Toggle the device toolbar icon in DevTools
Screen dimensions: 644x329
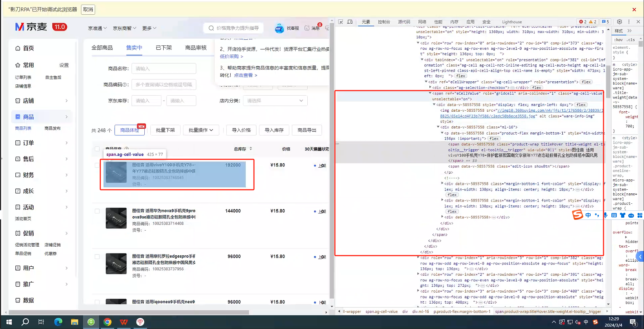pyautogui.click(x=350, y=22)
